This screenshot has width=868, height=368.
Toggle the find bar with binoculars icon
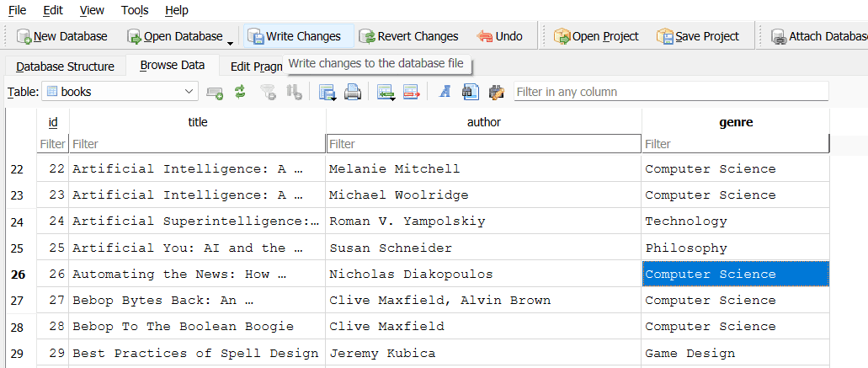pos(471,92)
